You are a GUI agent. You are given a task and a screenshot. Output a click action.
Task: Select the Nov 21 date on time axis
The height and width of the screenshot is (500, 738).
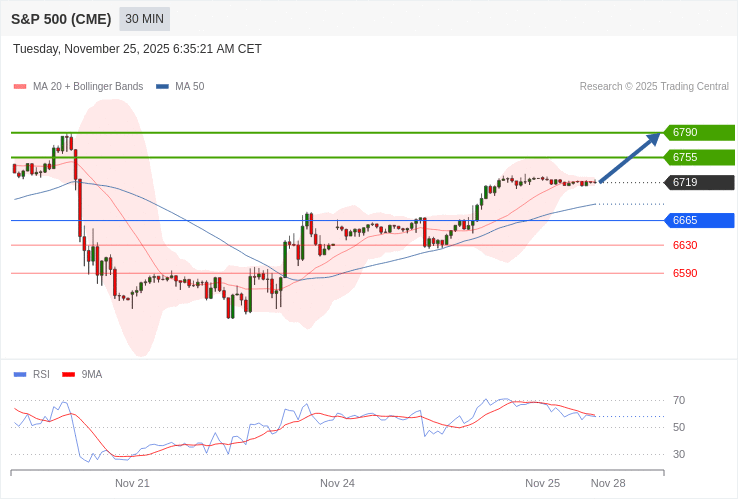tap(132, 483)
